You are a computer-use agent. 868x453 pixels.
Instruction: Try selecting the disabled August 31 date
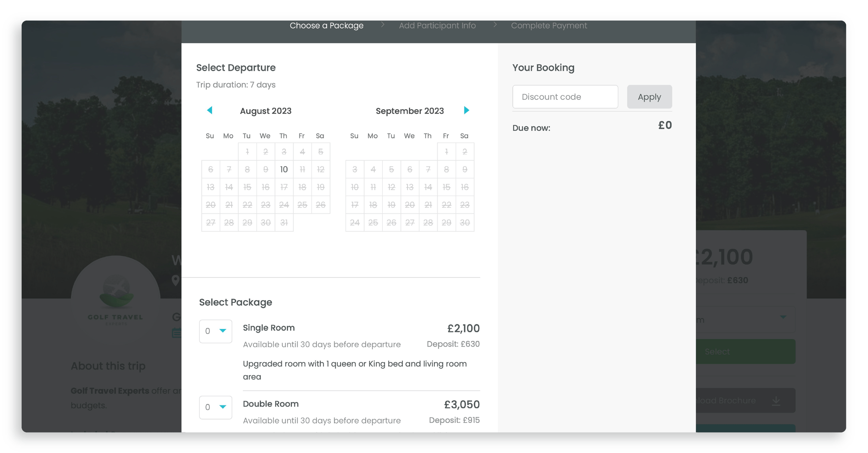pyautogui.click(x=284, y=223)
